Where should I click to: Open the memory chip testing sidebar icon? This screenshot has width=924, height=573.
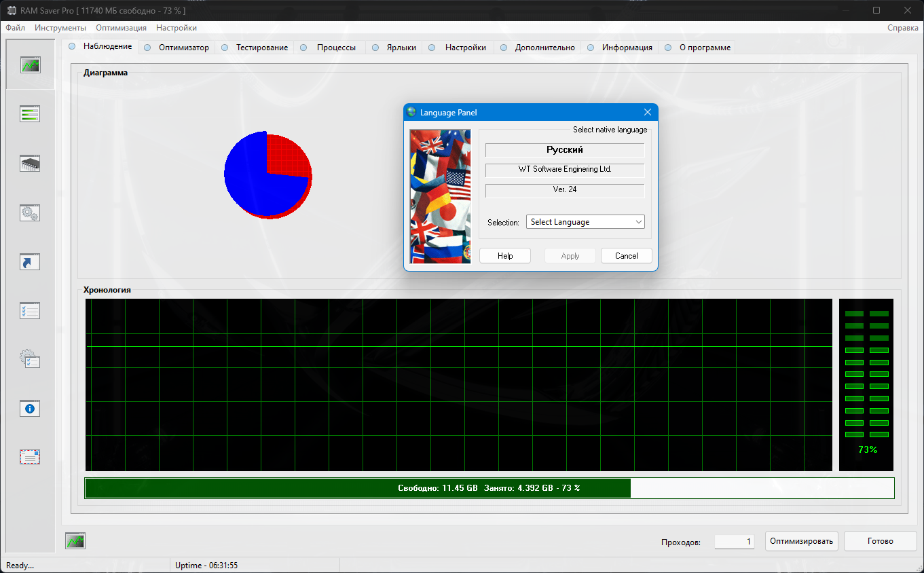30,163
